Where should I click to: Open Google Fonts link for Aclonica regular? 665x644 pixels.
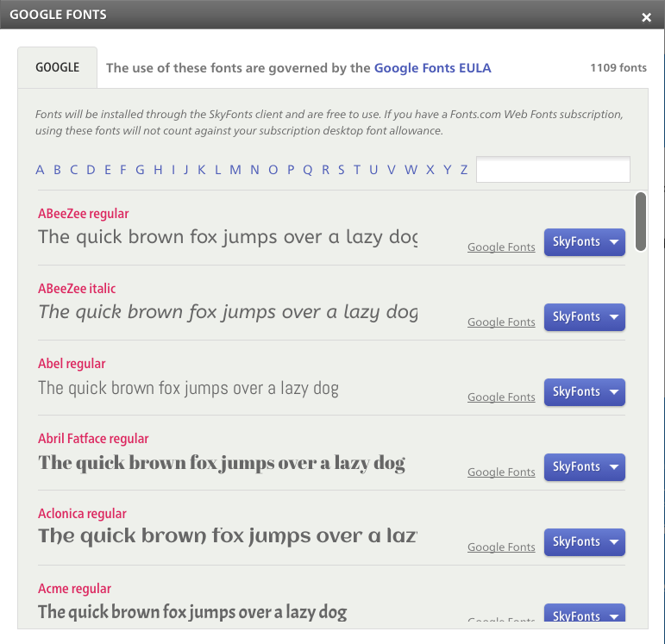(501, 547)
